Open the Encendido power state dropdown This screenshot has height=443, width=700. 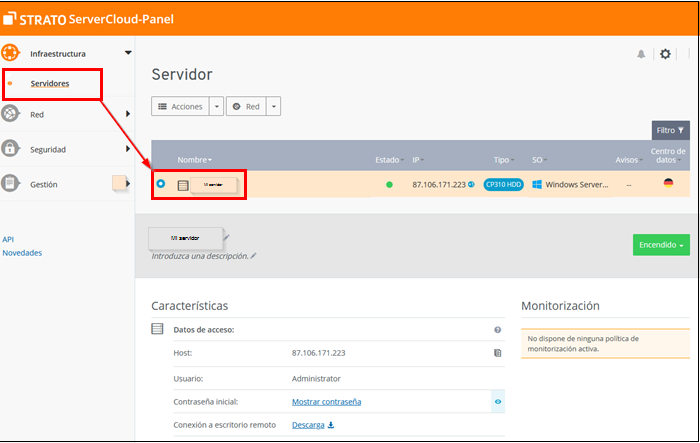point(661,245)
